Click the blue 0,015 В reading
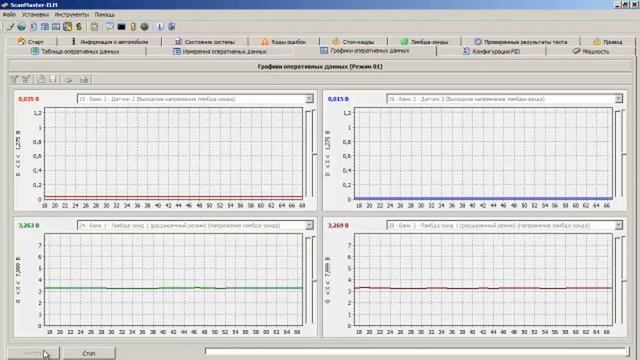 click(338, 99)
